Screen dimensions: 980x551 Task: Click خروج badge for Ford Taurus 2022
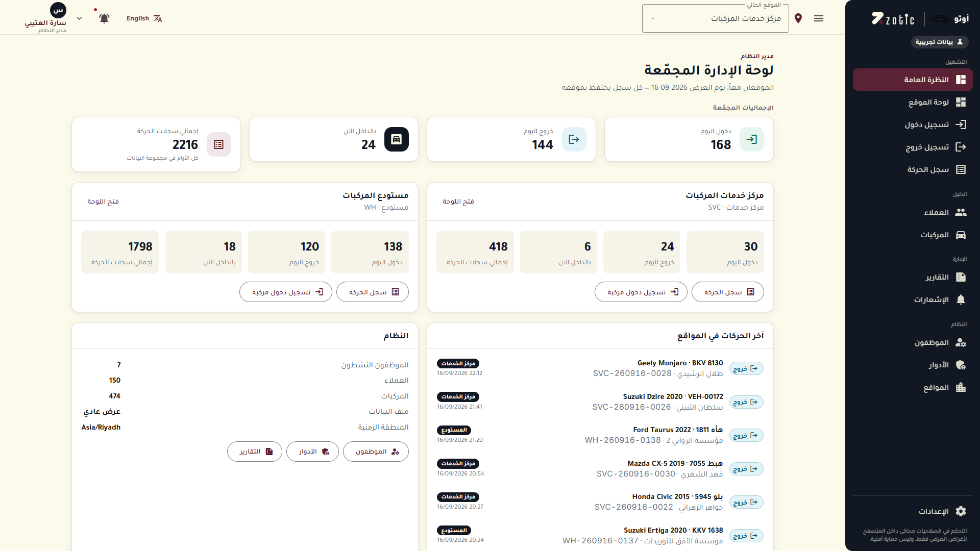point(746,435)
